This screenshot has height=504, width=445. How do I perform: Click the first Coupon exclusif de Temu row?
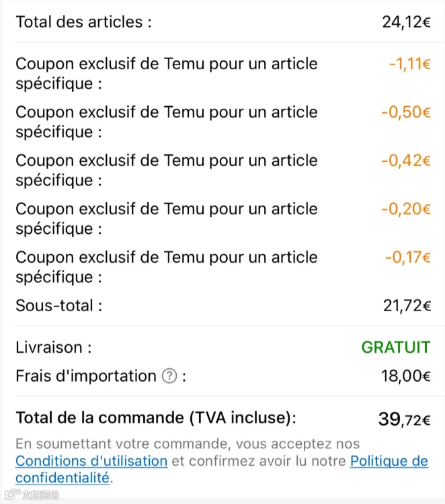tap(223, 74)
